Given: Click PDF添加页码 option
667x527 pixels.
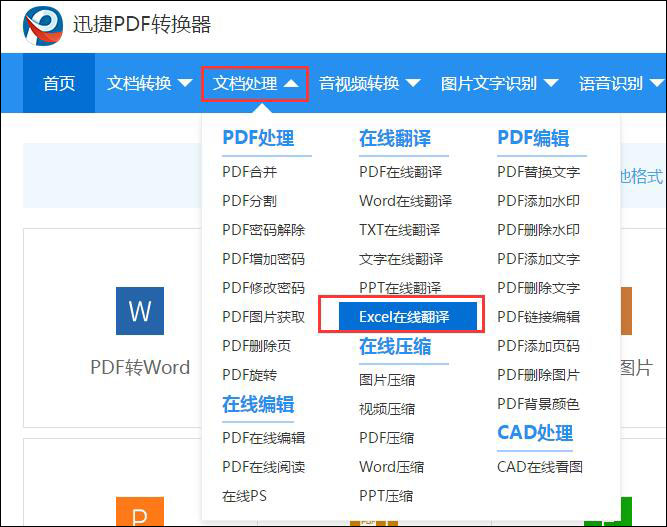Looking at the screenshot, I should [539, 345].
